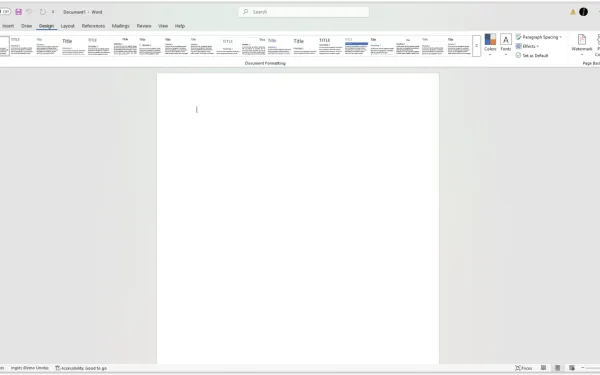
Task: Open the Draw tab
Action: coord(26,26)
